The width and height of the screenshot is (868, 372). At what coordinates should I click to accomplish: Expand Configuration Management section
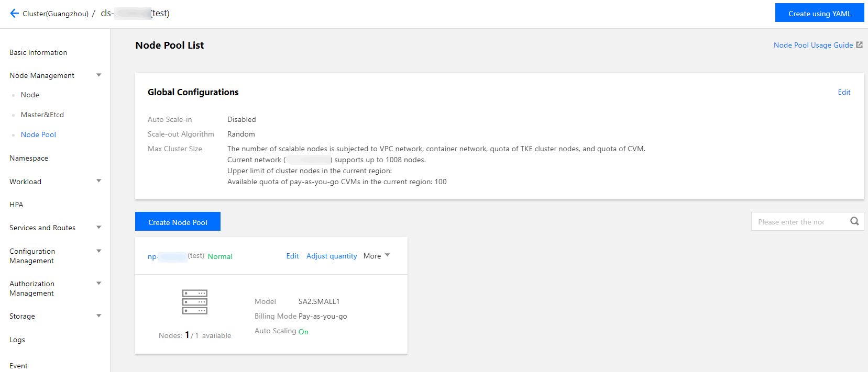[99, 251]
